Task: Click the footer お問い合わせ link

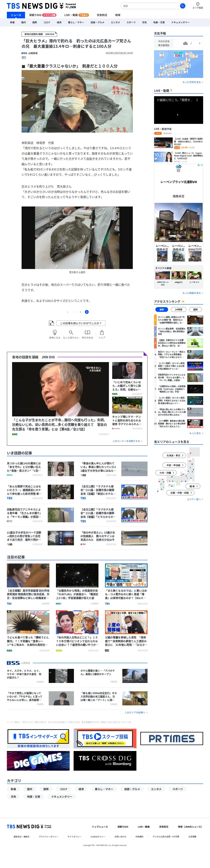Action: [120, 836]
